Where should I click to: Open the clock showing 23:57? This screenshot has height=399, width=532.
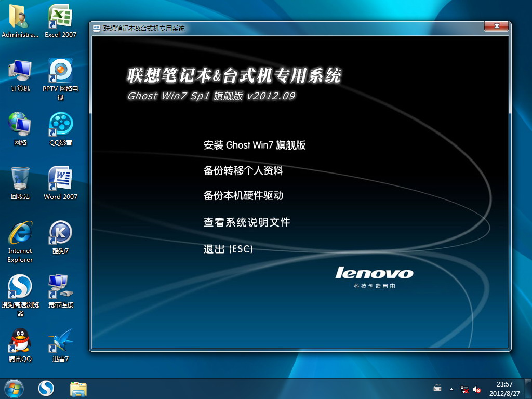coord(504,389)
